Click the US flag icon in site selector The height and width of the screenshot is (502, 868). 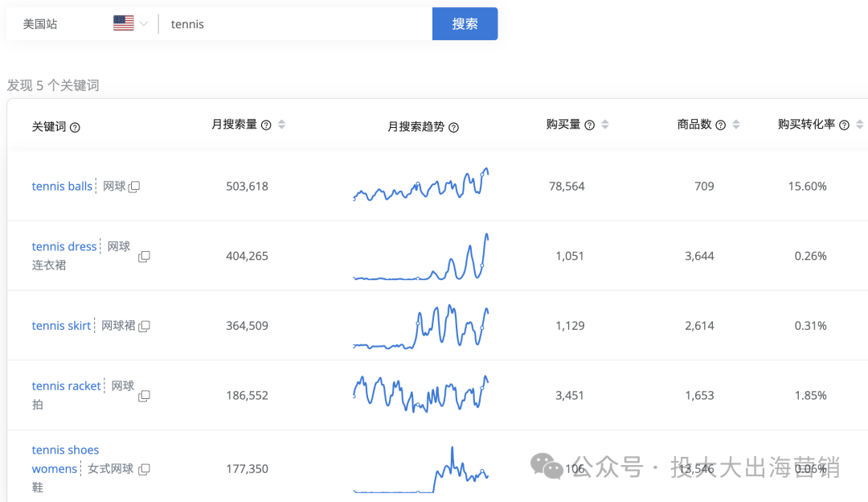pos(124,23)
